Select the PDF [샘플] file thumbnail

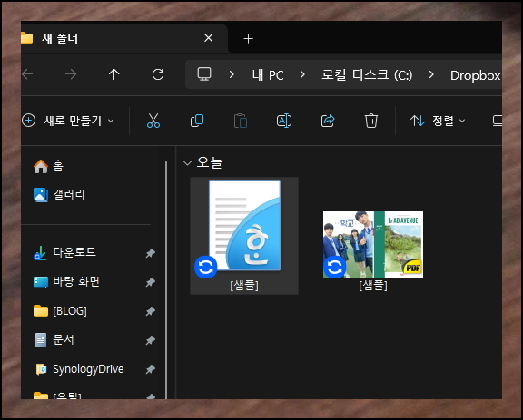[x=373, y=245]
